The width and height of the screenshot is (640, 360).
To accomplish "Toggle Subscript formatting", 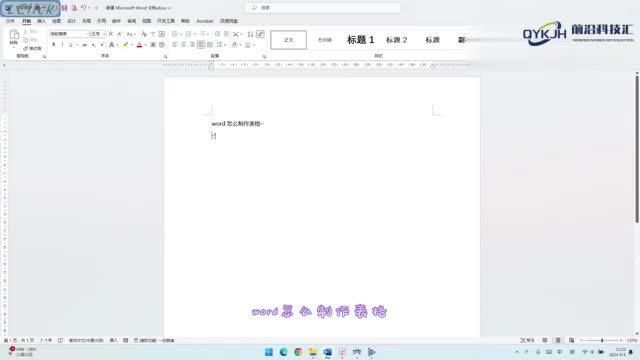I will [93, 44].
